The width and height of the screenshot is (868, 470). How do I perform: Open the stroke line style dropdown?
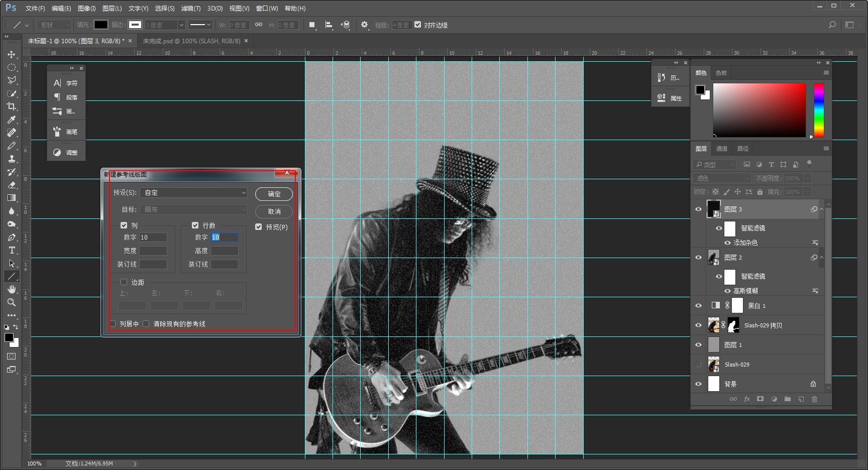[x=200, y=25]
